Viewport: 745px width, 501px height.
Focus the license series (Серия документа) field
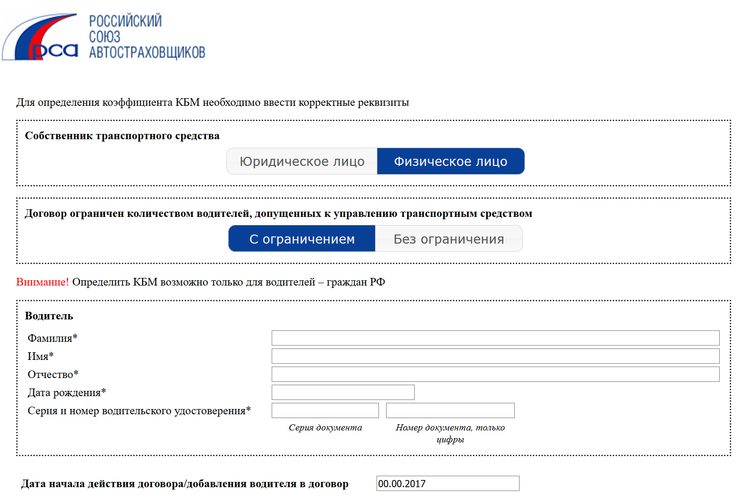(325, 410)
